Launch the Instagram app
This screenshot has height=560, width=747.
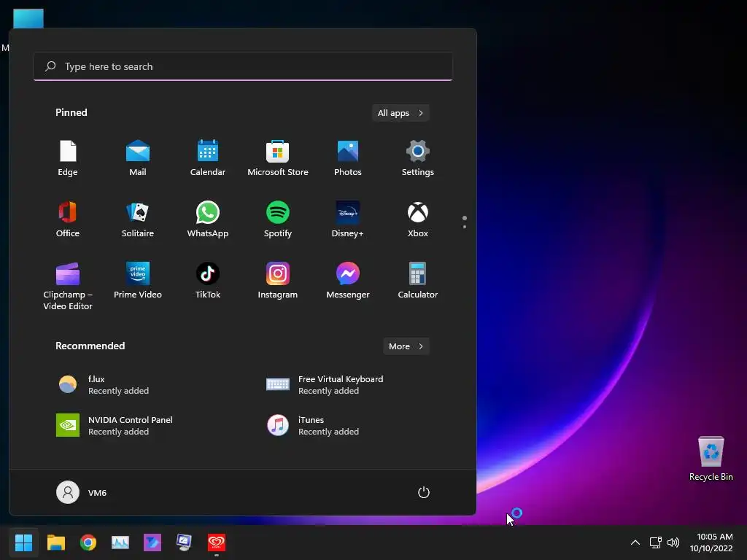pyautogui.click(x=278, y=281)
